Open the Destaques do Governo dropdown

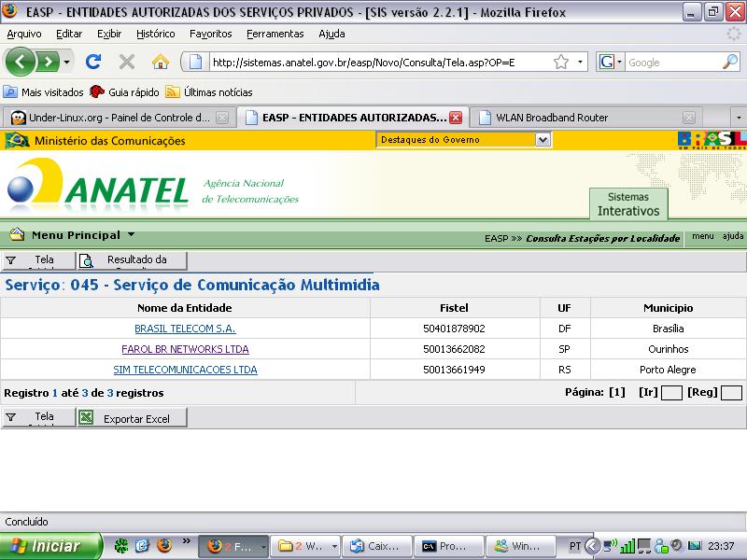[463, 139]
